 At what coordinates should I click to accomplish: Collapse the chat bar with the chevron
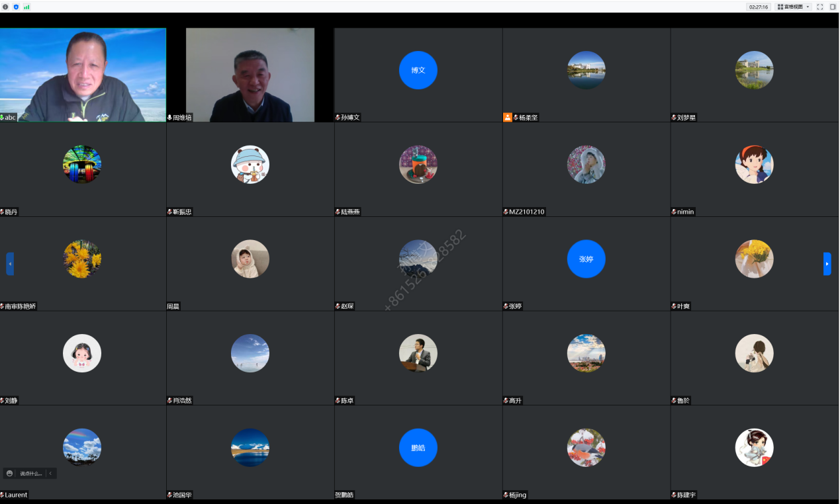tap(50, 474)
